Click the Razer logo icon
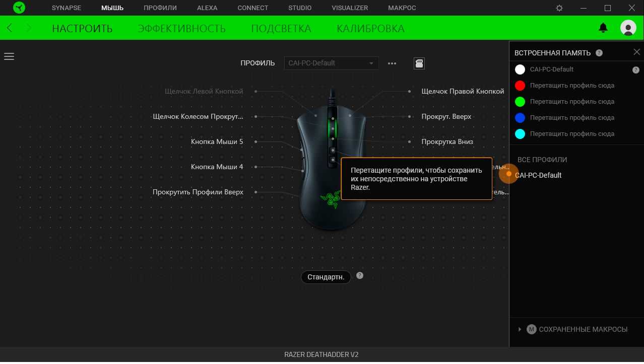The height and width of the screenshot is (364, 644). (19, 8)
